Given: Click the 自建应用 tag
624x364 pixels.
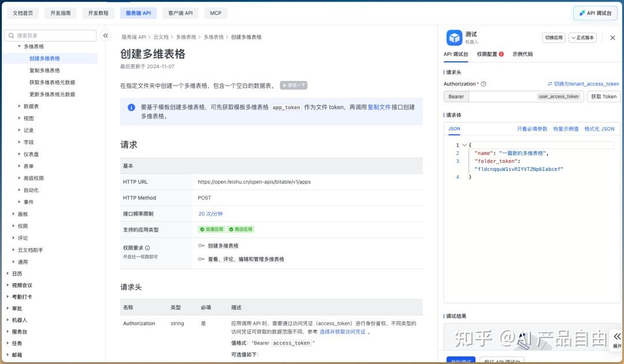Looking at the screenshot, I should (x=211, y=229).
